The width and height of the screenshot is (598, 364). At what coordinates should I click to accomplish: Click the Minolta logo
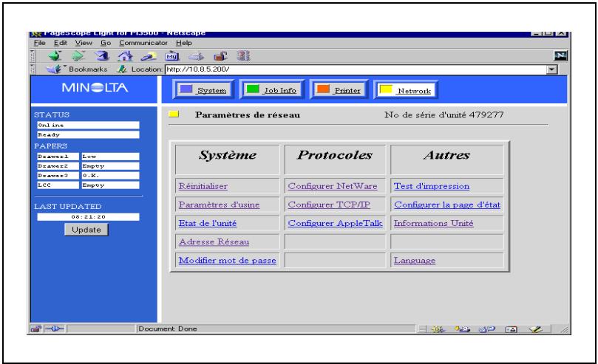click(x=95, y=88)
